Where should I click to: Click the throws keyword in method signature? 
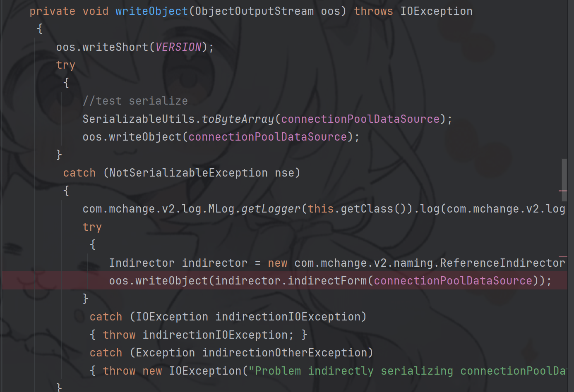(373, 11)
